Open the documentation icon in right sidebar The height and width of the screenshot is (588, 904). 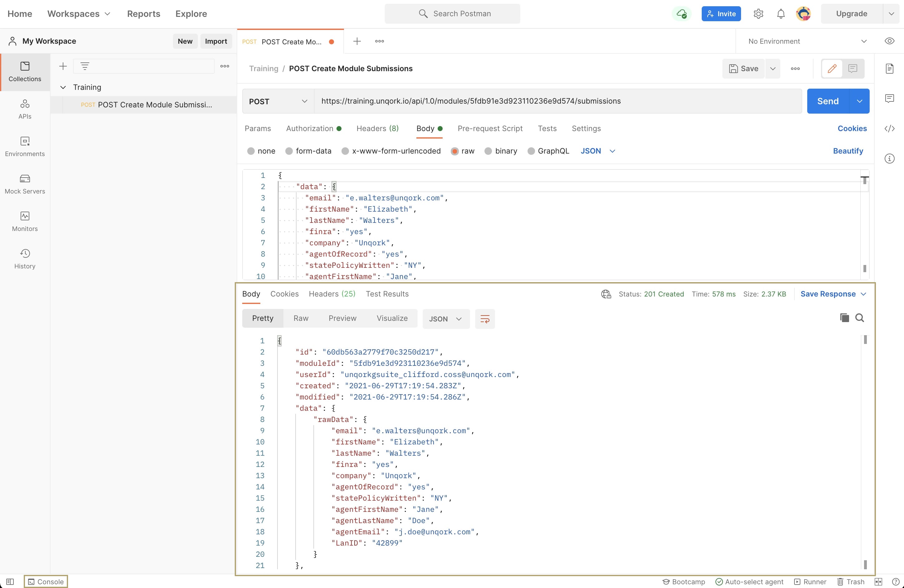(x=889, y=69)
